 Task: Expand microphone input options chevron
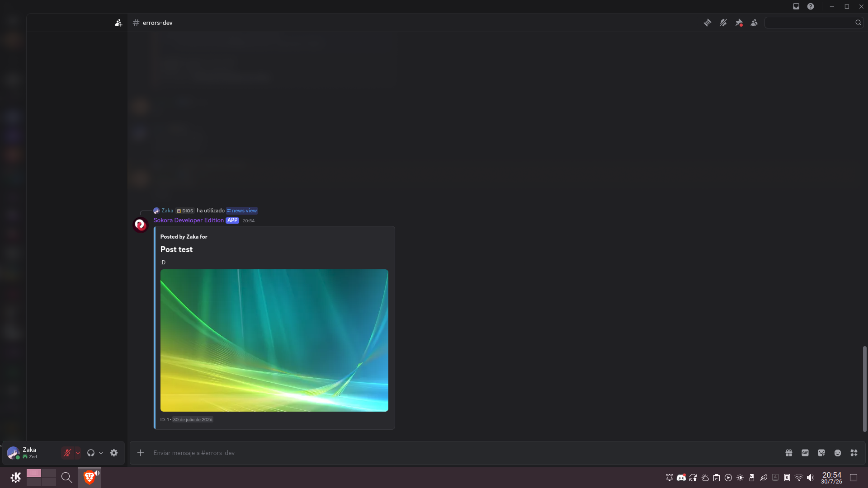[78, 453]
